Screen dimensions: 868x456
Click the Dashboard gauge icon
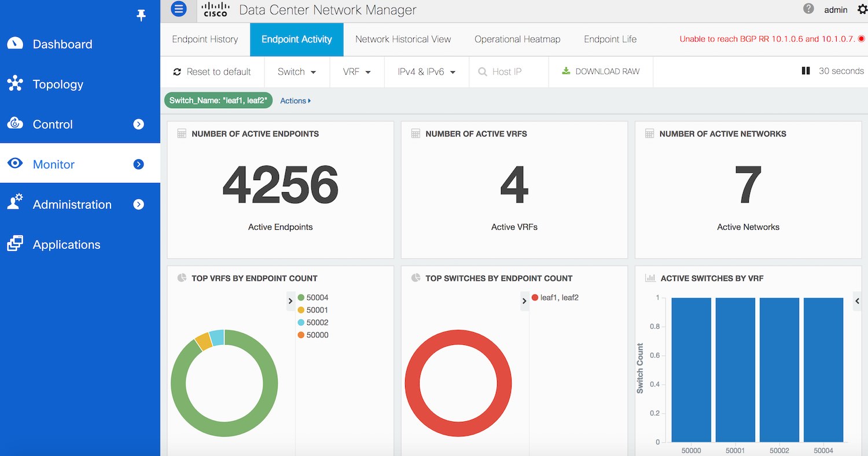15,44
